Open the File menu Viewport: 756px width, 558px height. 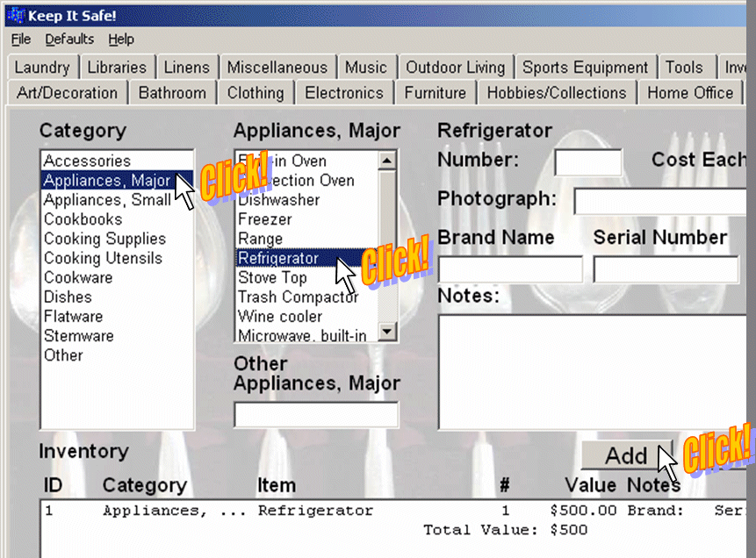click(21, 39)
